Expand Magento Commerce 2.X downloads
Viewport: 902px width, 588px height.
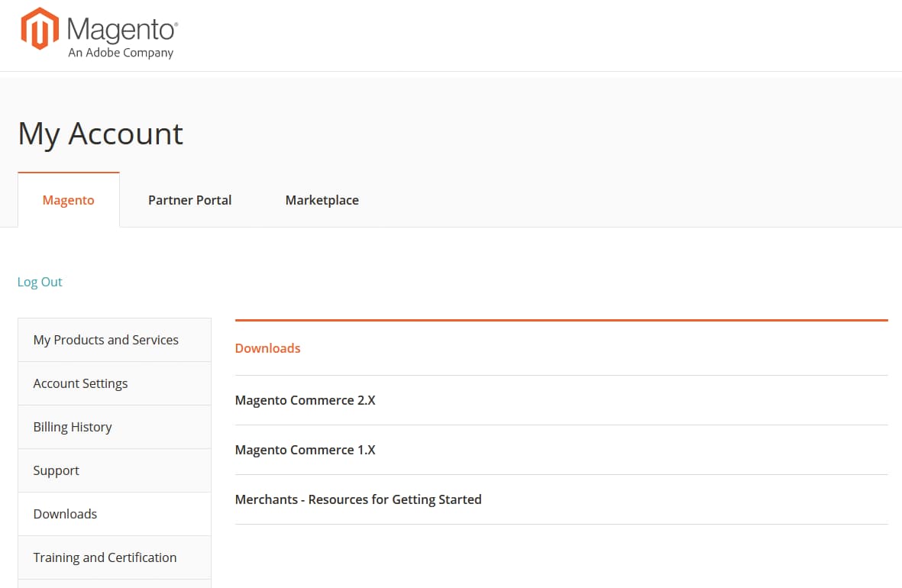(305, 399)
